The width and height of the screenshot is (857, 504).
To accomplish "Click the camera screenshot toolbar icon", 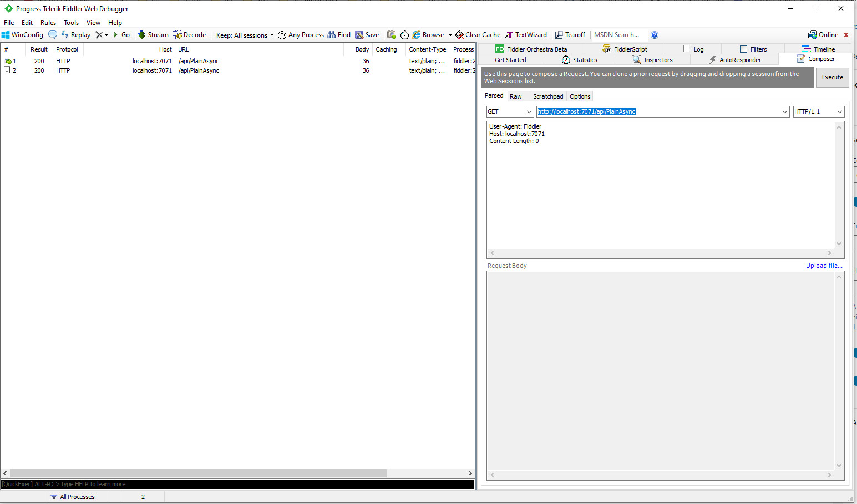I will tap(392, 35).
